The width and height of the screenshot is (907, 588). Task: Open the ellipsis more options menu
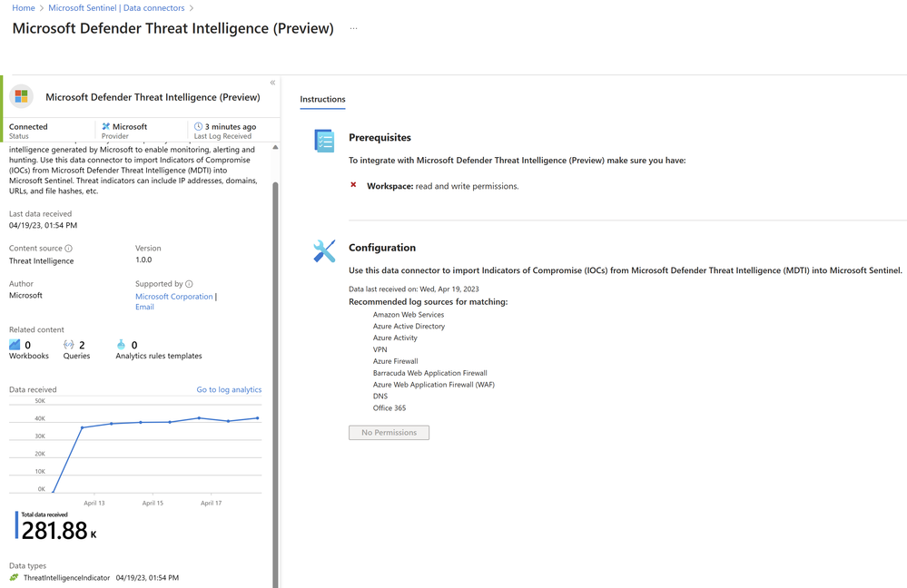(353, 28)
